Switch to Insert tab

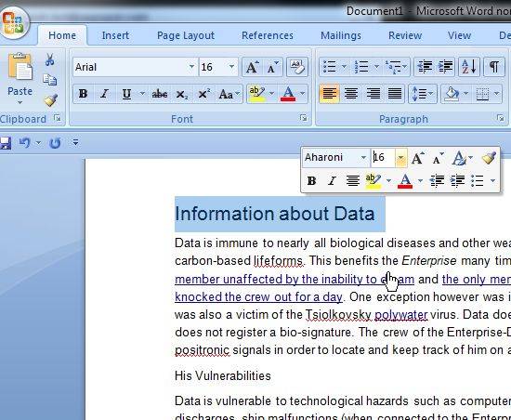click(115, 35)
